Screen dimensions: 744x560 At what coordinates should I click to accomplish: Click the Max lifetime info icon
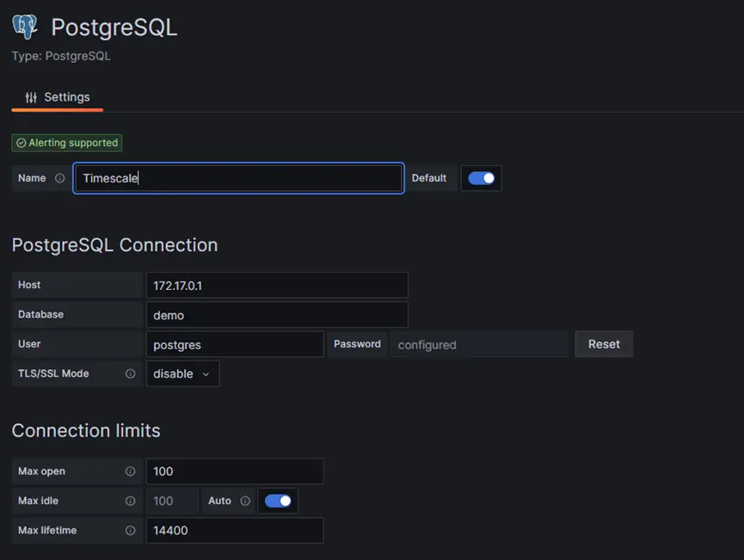(x=131, y=531)
